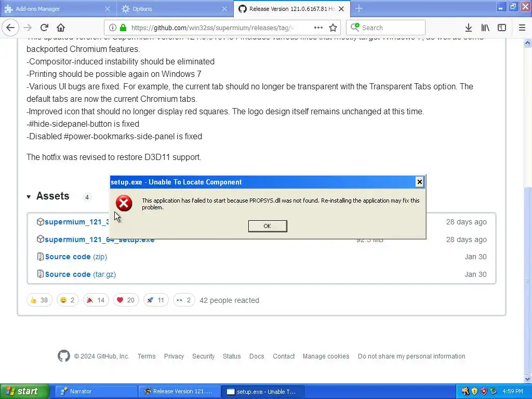Click the Assets count badge 4
This screenshot has width=532, height=399.
coord(87,197)
